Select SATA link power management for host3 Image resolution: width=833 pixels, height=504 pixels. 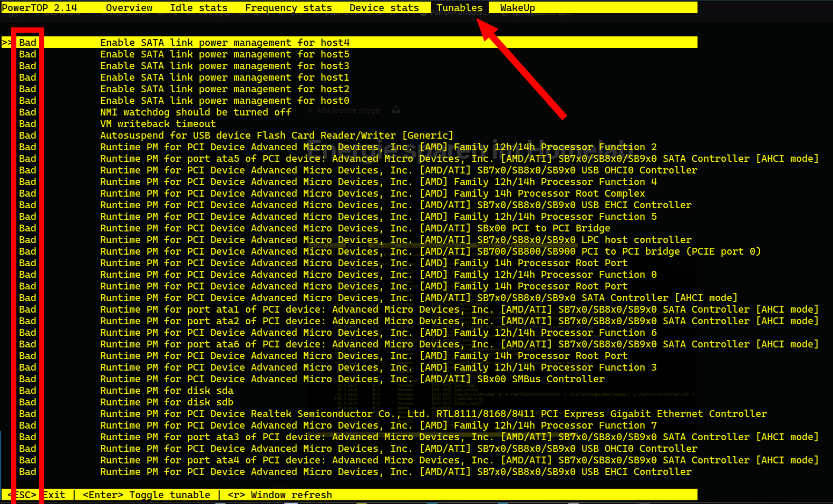[225, 66]
